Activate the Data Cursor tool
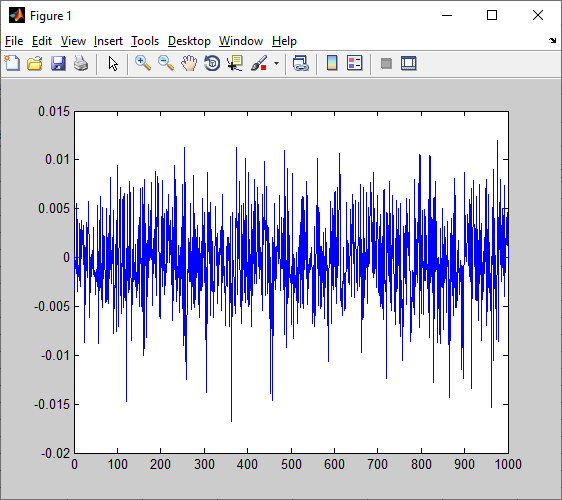 click(235, 63)
